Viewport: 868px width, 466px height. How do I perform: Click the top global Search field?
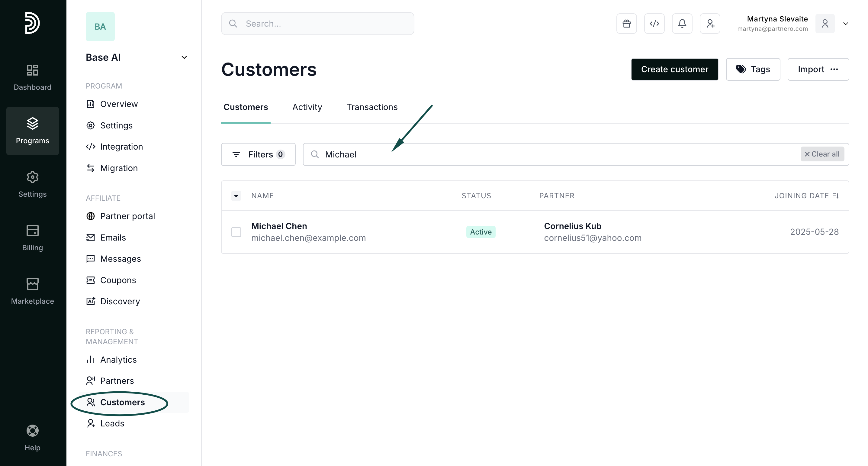pos(317,24)
